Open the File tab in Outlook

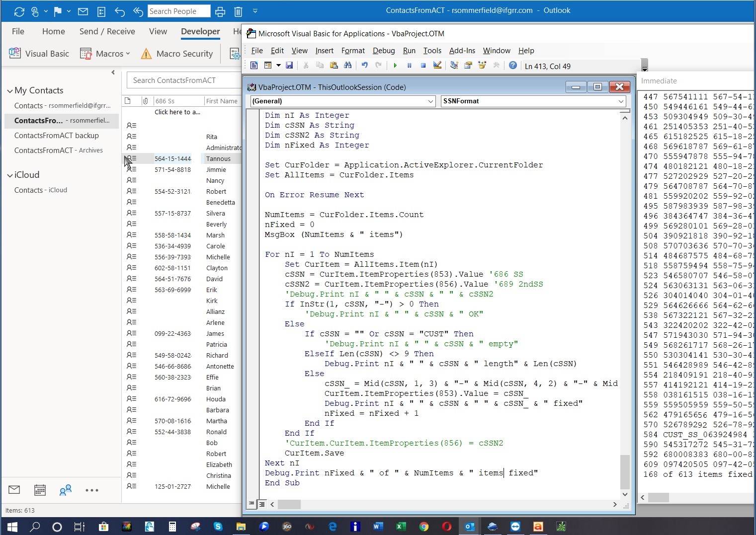(x=18, y=31)
